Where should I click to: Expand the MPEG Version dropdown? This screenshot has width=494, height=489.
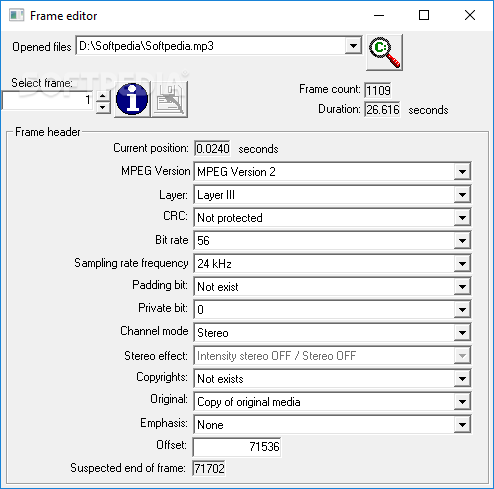tap(462, 172)
